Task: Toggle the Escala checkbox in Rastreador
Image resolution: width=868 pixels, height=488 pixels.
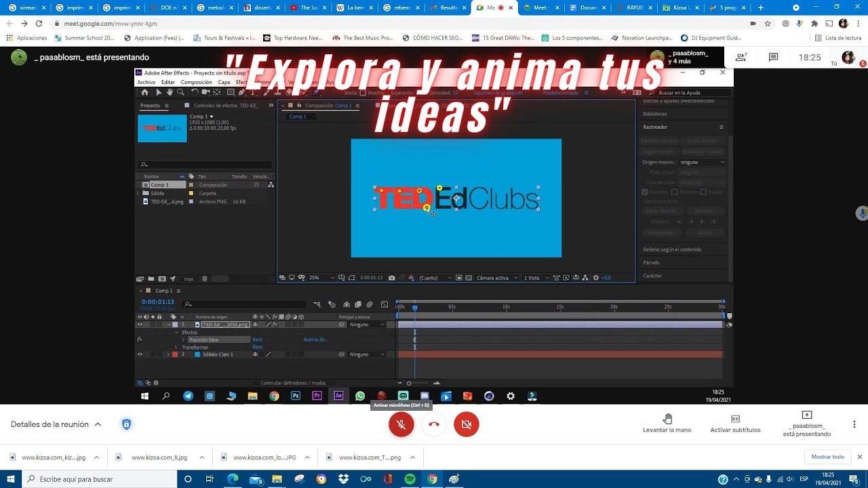Action: point(703,192)
